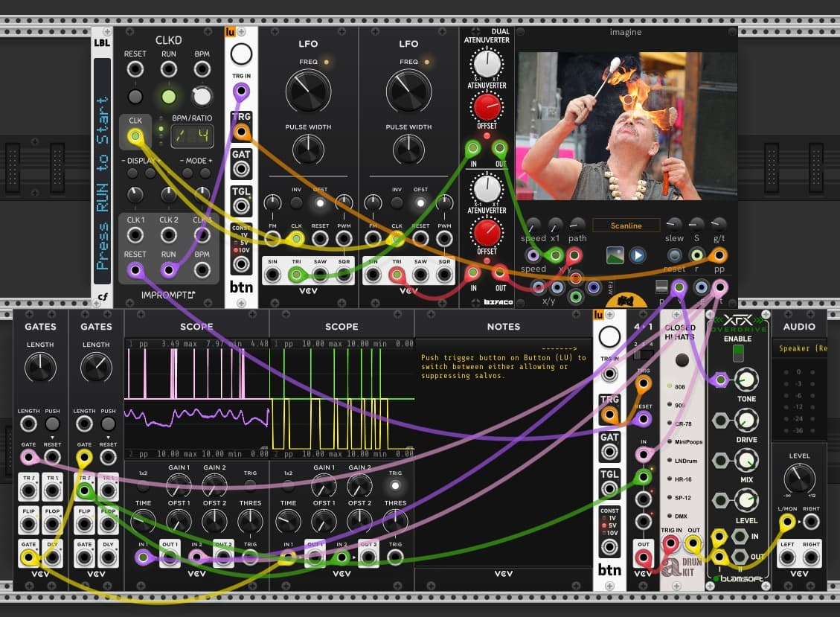Open the Scanline mode selector
The height and width of the screenshot is (617, 840).
[x=626, y=226]
